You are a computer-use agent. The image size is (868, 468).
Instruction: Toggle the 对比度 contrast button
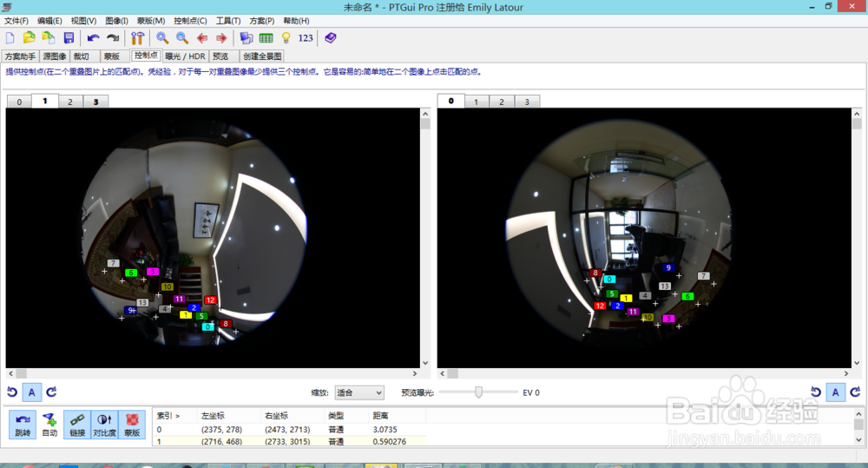pos(105,425)
